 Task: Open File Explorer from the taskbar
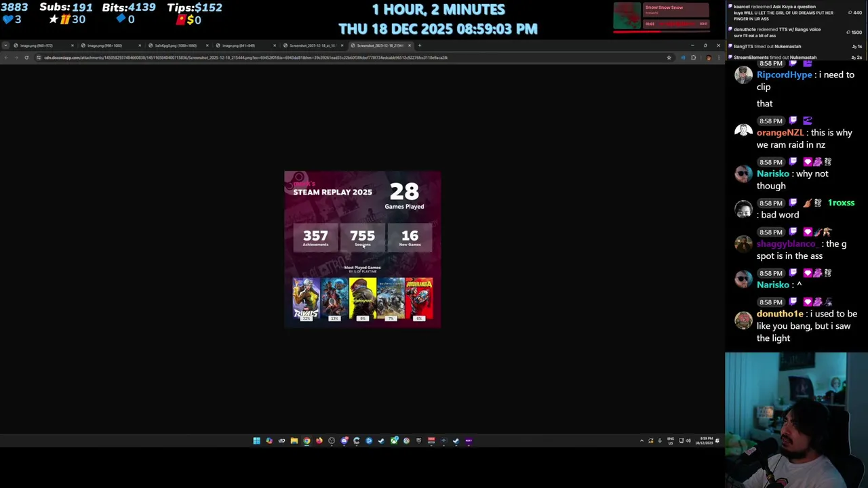coord(294,441)
